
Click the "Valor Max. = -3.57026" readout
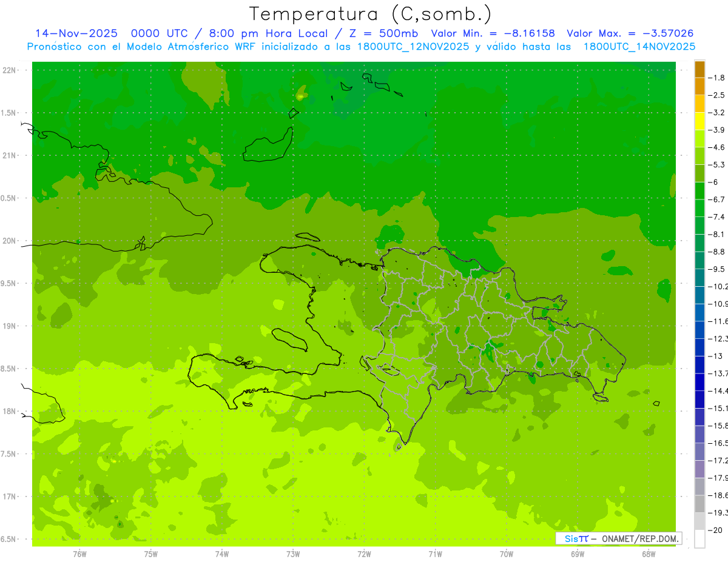(630, 33)
